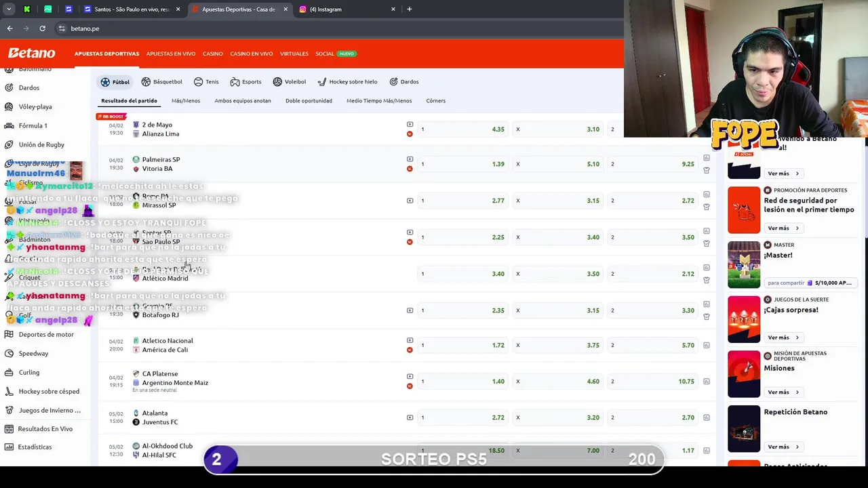868x488 pixels.
Task: Select the Esports sport filter
Action: point(245,81)
